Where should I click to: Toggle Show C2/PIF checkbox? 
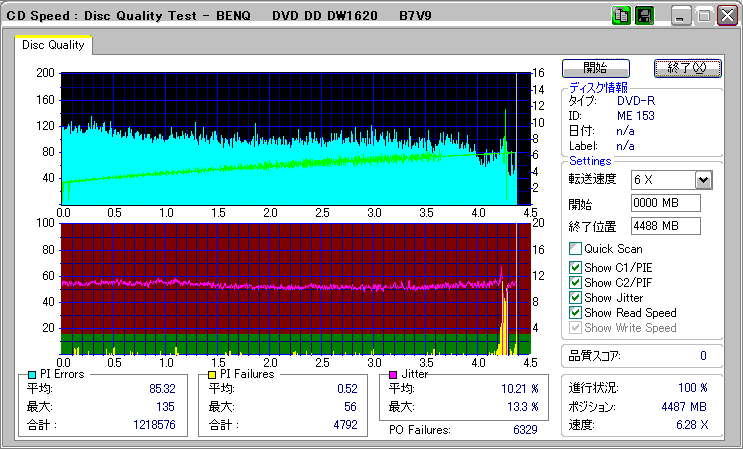[x=575, y=282]
